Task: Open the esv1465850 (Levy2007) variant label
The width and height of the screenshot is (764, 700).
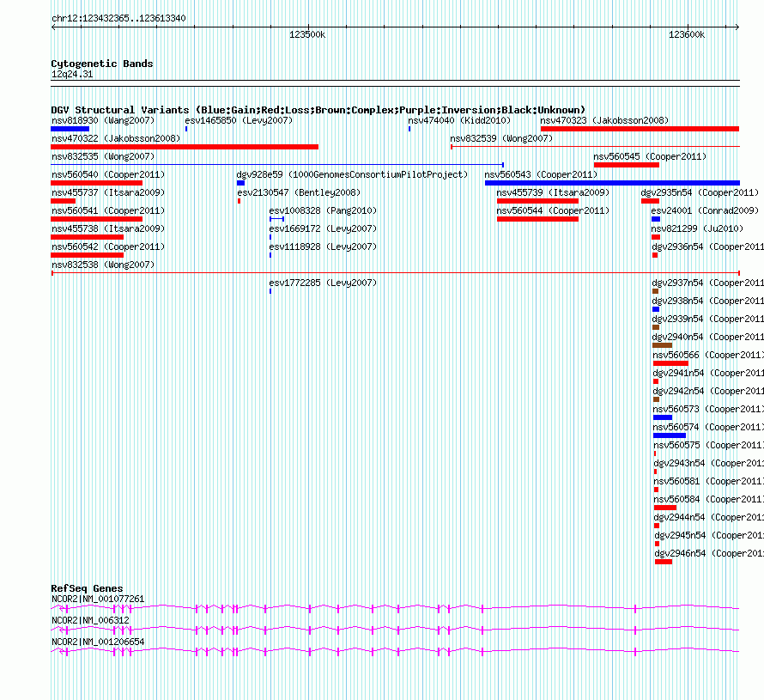Action: 239,120
